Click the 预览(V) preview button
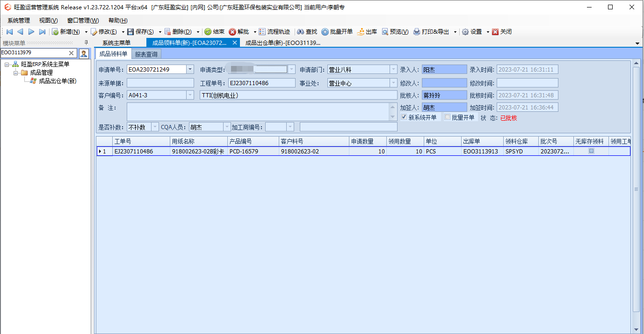Screen dimensions: 644x334 point(395,32)
